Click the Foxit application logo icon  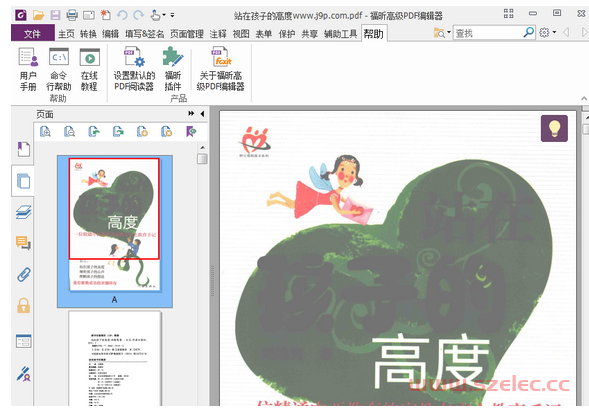click(x=21, y=15)
